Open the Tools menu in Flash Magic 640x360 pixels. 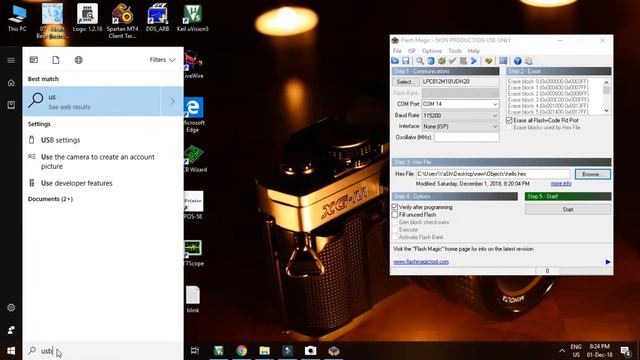click(x=455, y=51)
